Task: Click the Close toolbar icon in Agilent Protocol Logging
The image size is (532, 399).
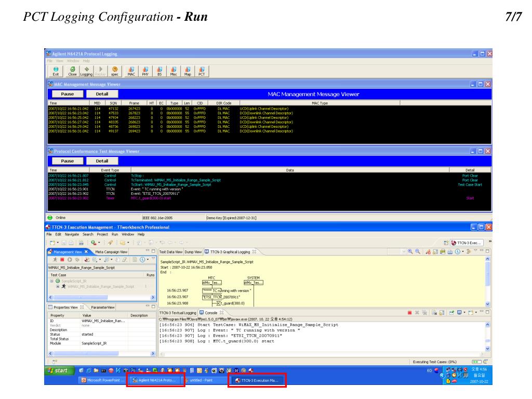Action: point(72,71)
